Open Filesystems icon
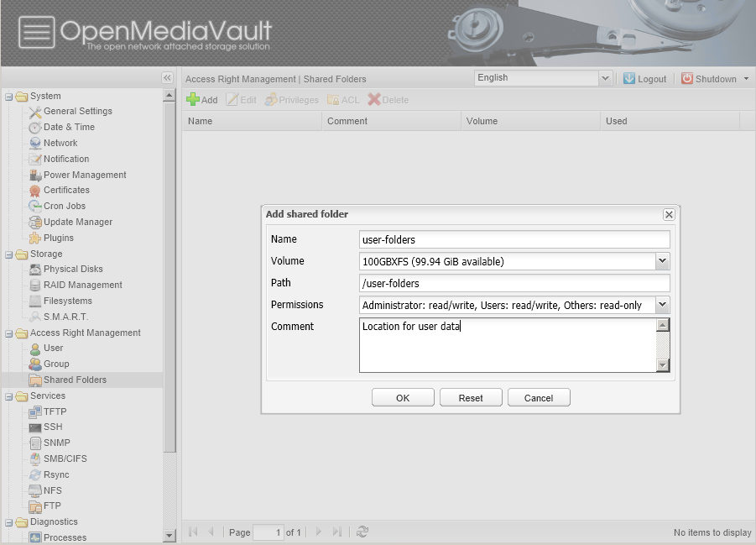Viewport: 756px width, 545px height. click(35, 301)
